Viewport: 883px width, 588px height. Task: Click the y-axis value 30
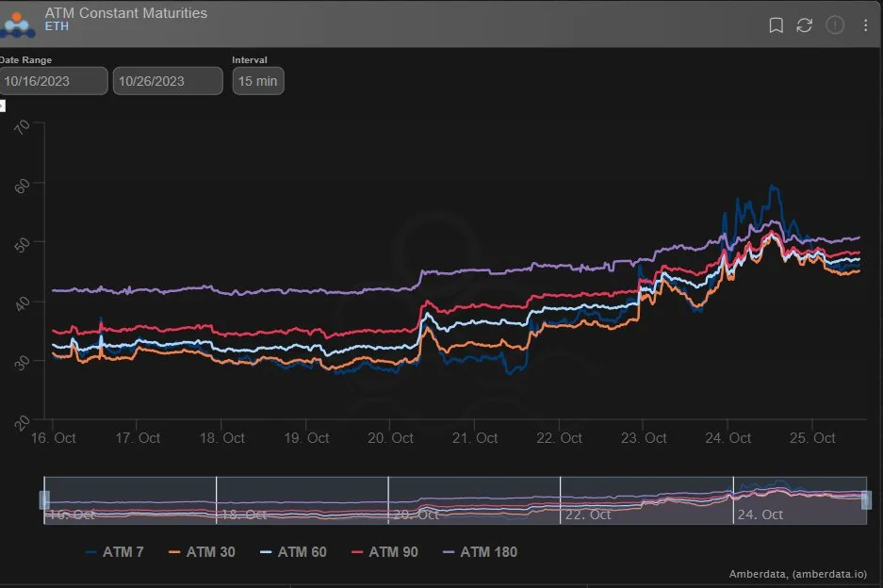(22, 364)
